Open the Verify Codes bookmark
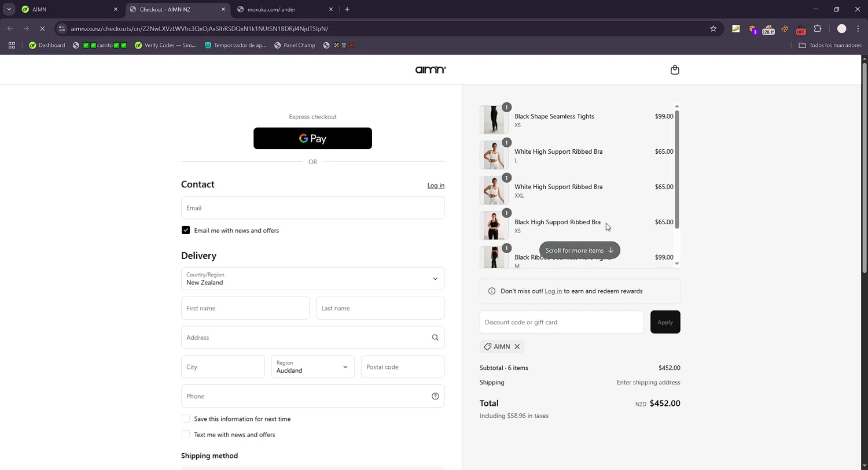This screenshot has height=470, width=868. click(165, 45)
